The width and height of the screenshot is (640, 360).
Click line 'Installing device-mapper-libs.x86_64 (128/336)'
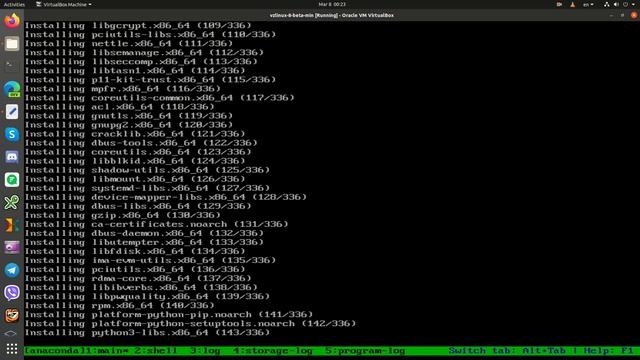click(x=166, y=197)
